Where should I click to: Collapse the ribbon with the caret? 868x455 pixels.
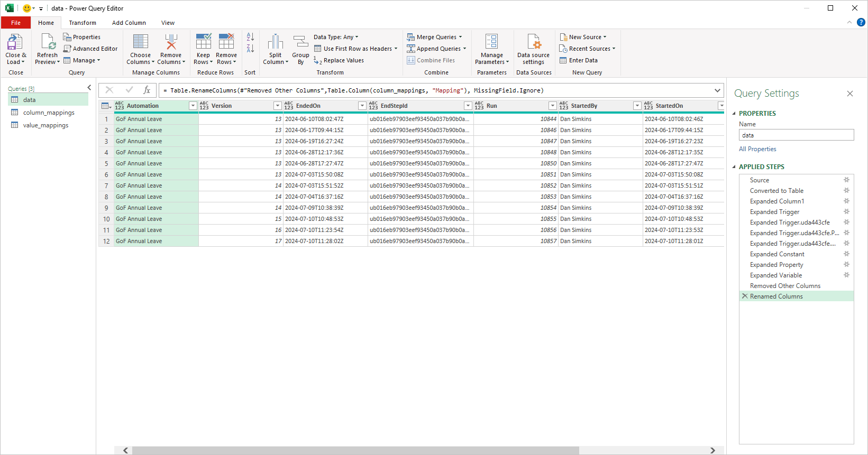(x=849, y=22)
